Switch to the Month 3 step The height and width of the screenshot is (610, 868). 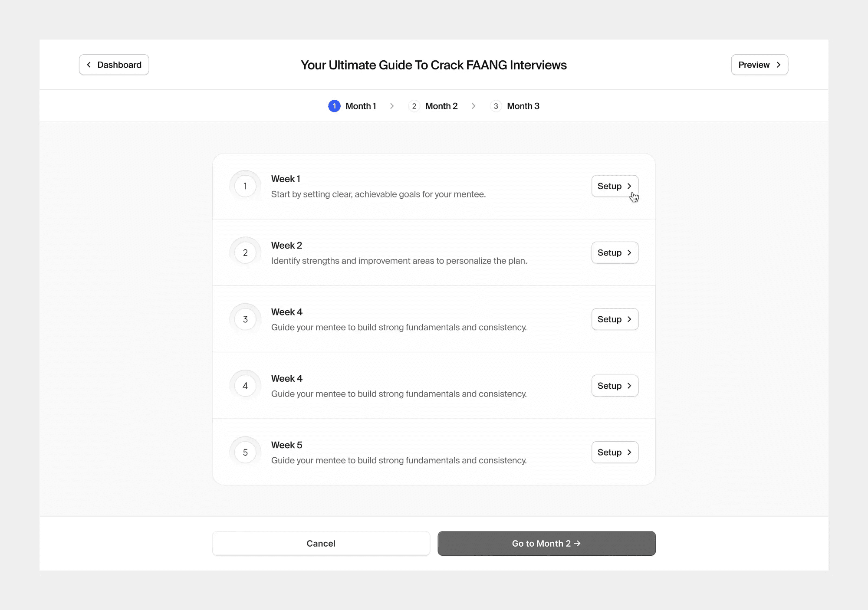pyautogui.click(x=515, y=106)
